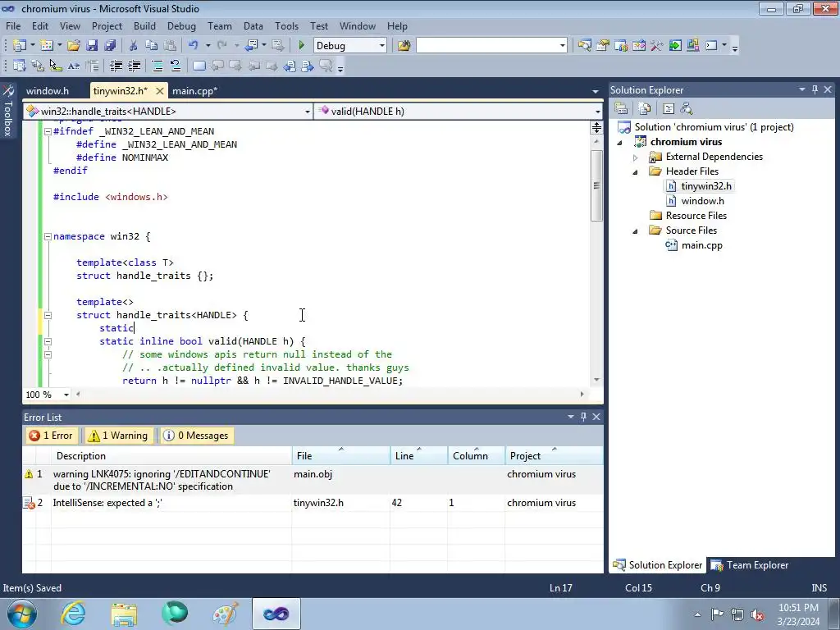The width and height of the screenshot is (840, 630).
Task: Go to next bookmark in document icon
Action: (308, 66)
